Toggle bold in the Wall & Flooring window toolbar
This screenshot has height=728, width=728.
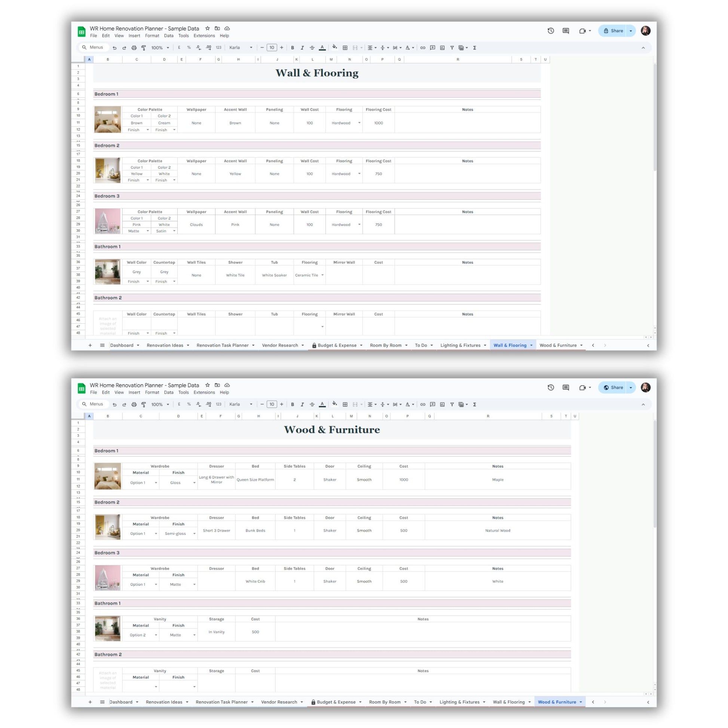click(x=293, y=48)
